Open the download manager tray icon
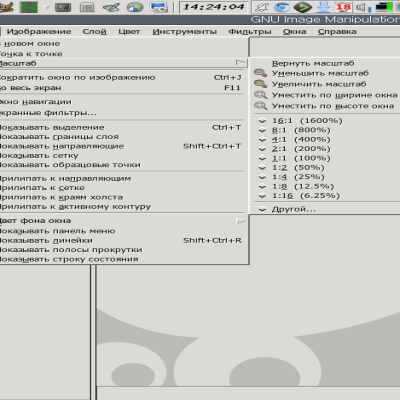The width and height of the screenshot is (400, 400). pyautogui.click(x=323, y=7)
